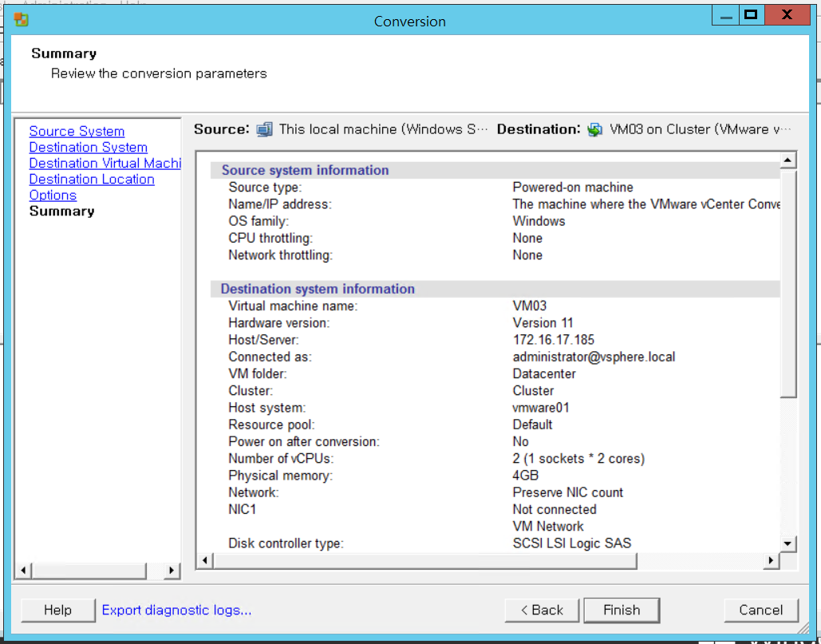
Task: Click summary pane scroll right arrow
Action: 770,561
